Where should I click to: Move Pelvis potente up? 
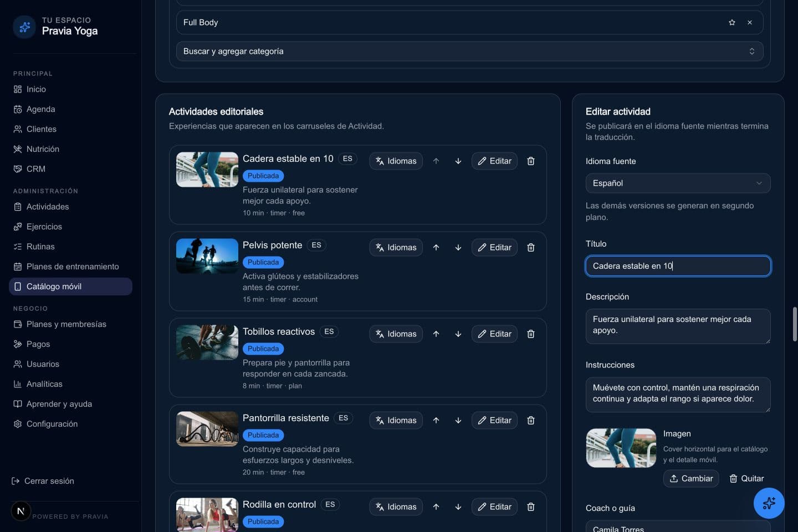pos(436,247)
